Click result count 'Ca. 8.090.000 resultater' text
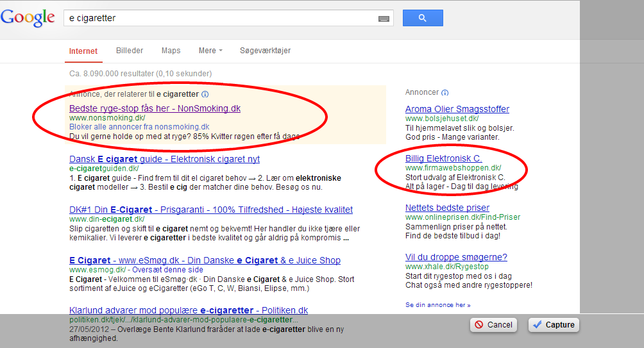The height and width of the screenshot is (348, 644). 140,74
